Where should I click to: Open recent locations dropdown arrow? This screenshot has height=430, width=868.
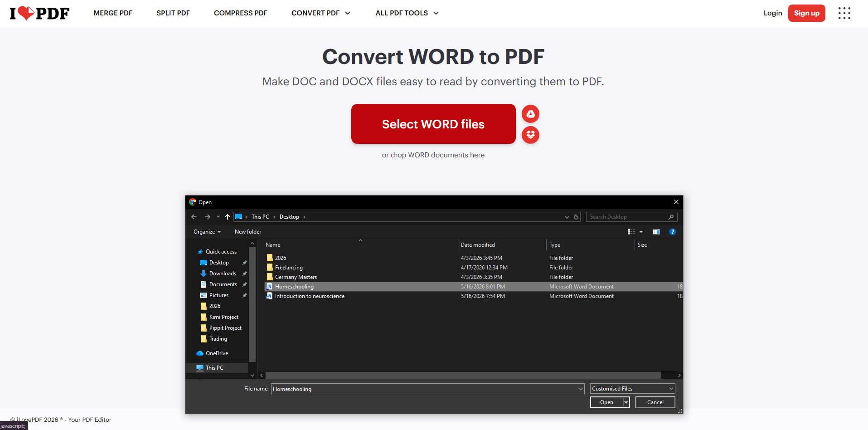[x=218, y=217]
